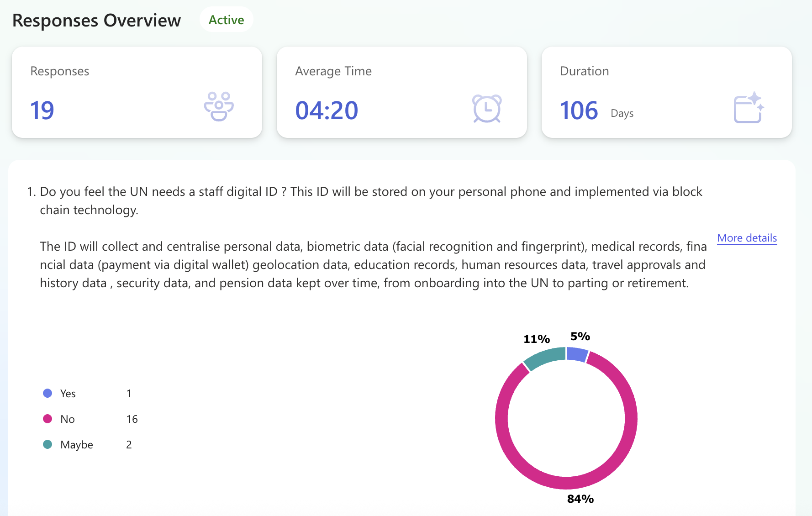
Task: Click the 19 responses count
Action: point(42,111)
